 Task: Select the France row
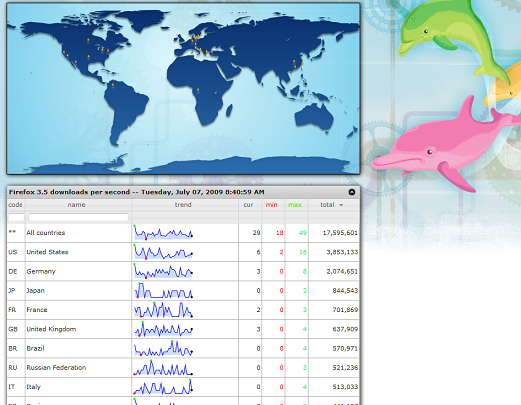pos(183,310)
